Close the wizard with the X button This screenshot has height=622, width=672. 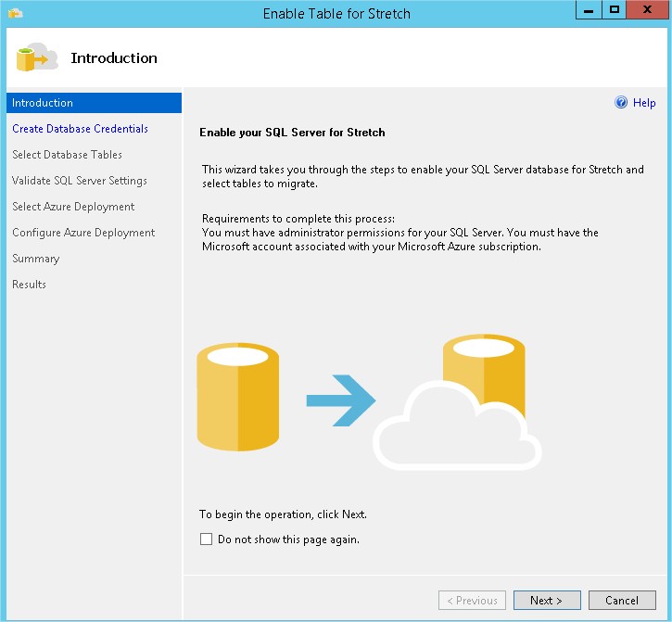(647, 10)
